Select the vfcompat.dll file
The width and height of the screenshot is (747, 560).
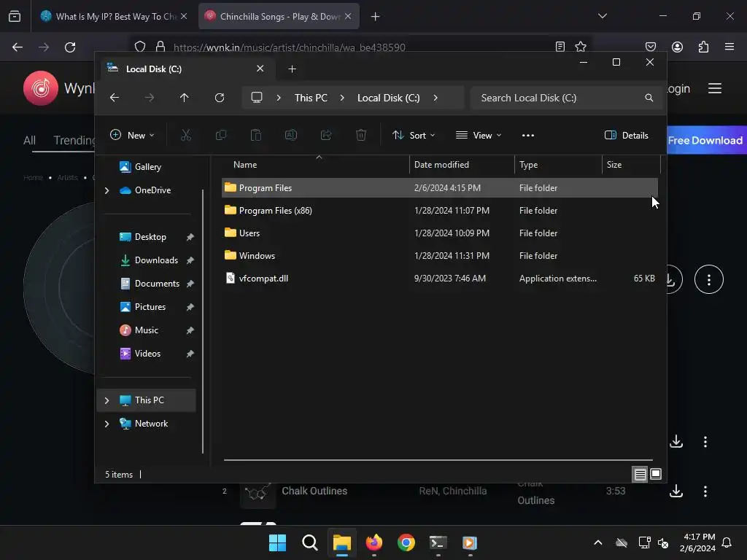coord(440,279)
